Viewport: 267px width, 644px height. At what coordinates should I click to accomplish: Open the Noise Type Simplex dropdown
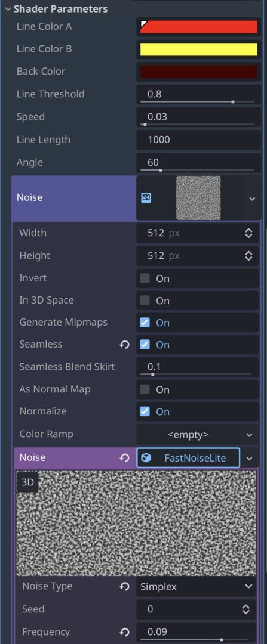coord(197,587)
